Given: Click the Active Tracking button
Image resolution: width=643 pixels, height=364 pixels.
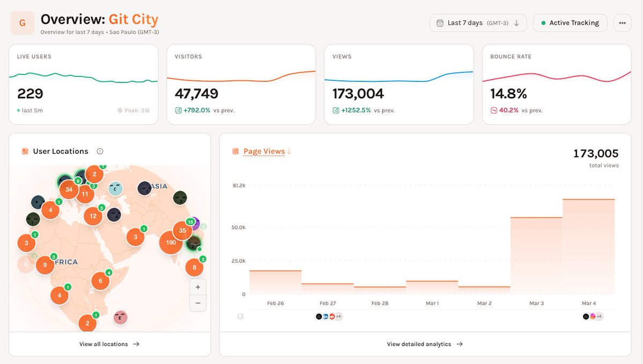Looking at the screenshot, I should [x=570, y=23].
